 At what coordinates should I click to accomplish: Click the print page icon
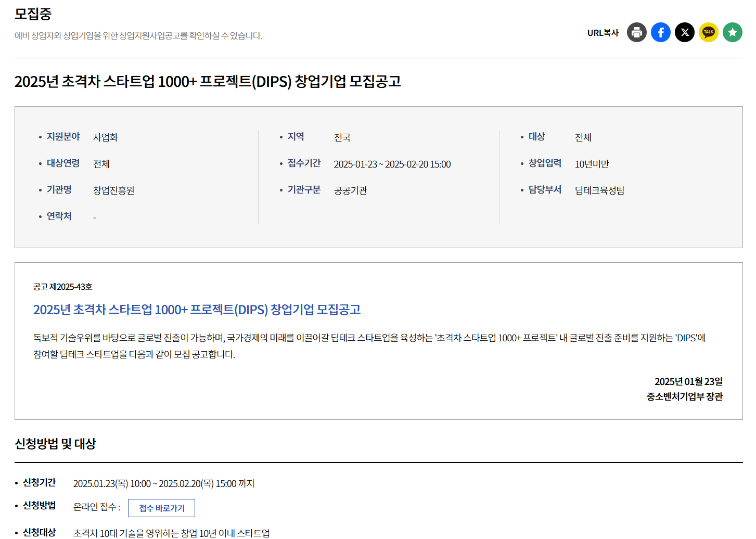click(x=637, y=32)
